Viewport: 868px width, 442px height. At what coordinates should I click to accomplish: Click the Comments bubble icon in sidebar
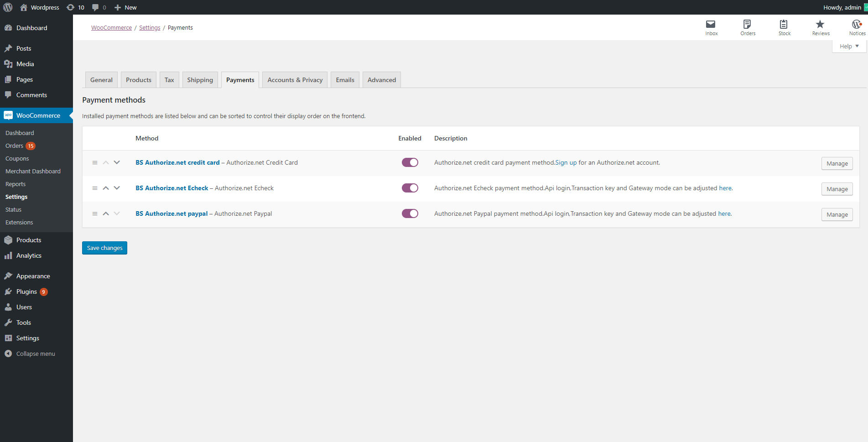[8, 95]
